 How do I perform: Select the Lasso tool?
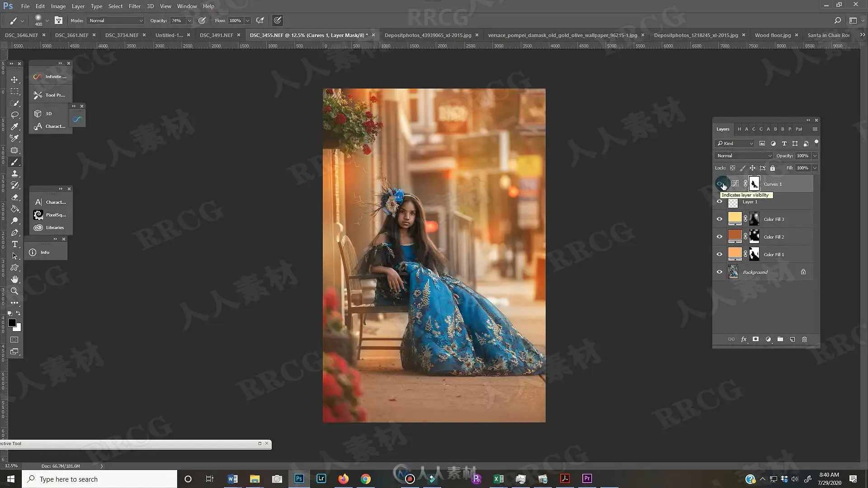(14, 115)
